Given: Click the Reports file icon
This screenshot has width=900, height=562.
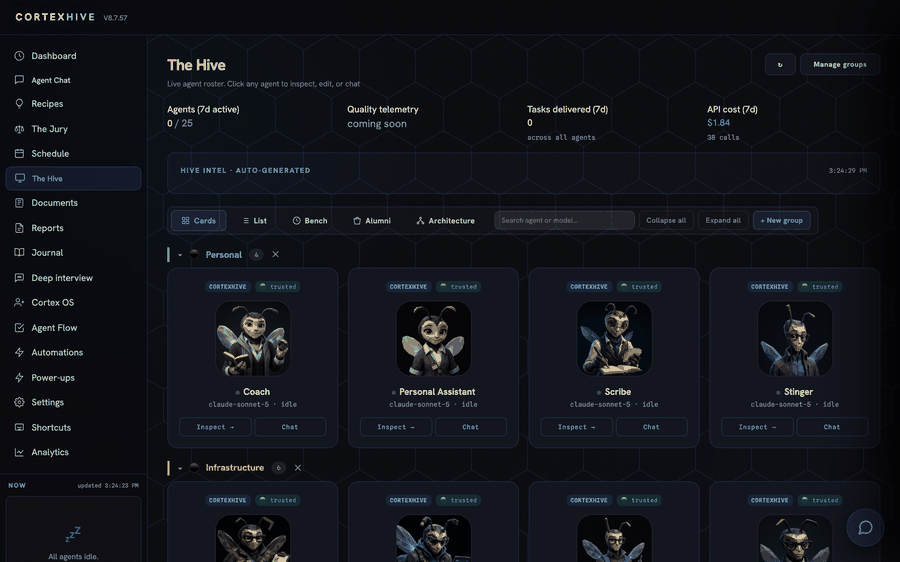Looking at the screenshot, I should 19,228.
